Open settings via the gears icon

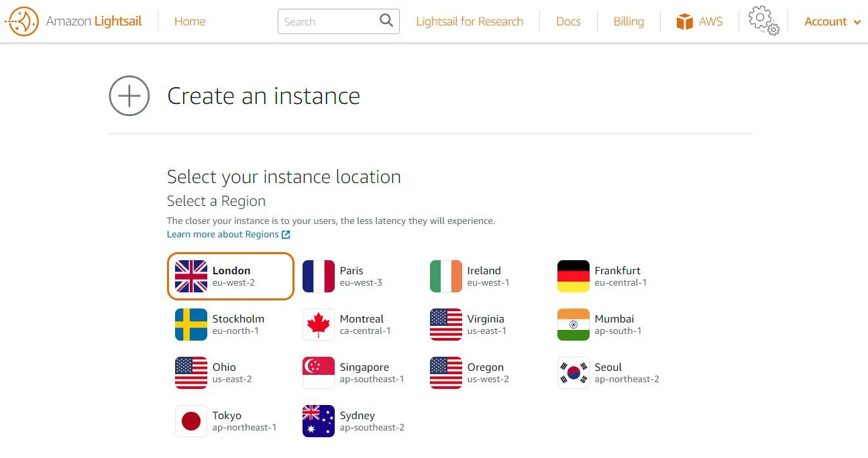click(763, 21)
